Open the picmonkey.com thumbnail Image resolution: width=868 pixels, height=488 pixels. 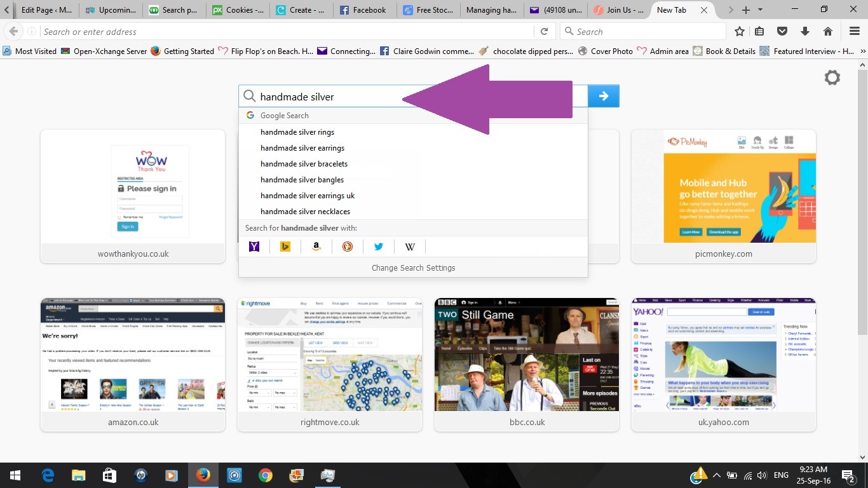tap(724, 196)
